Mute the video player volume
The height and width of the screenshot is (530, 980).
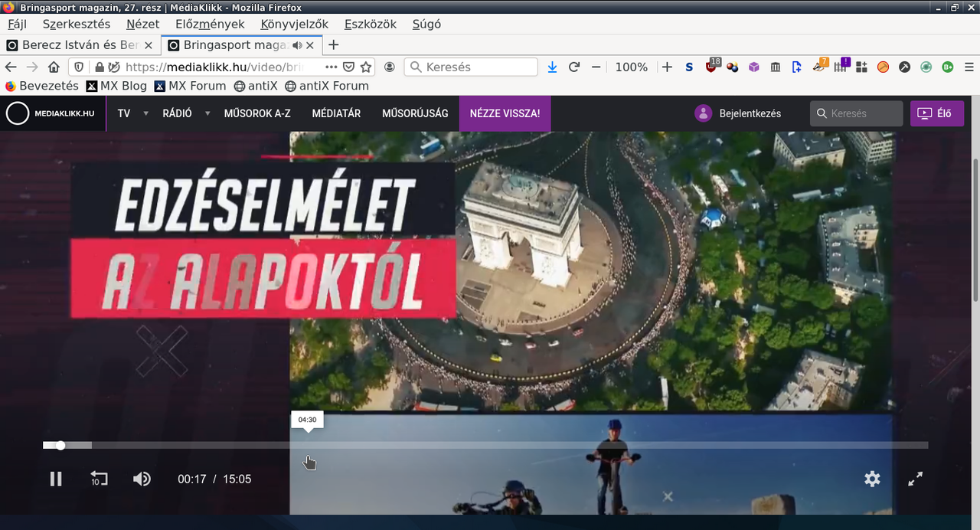pyautogui.click(x=142, y=479)
